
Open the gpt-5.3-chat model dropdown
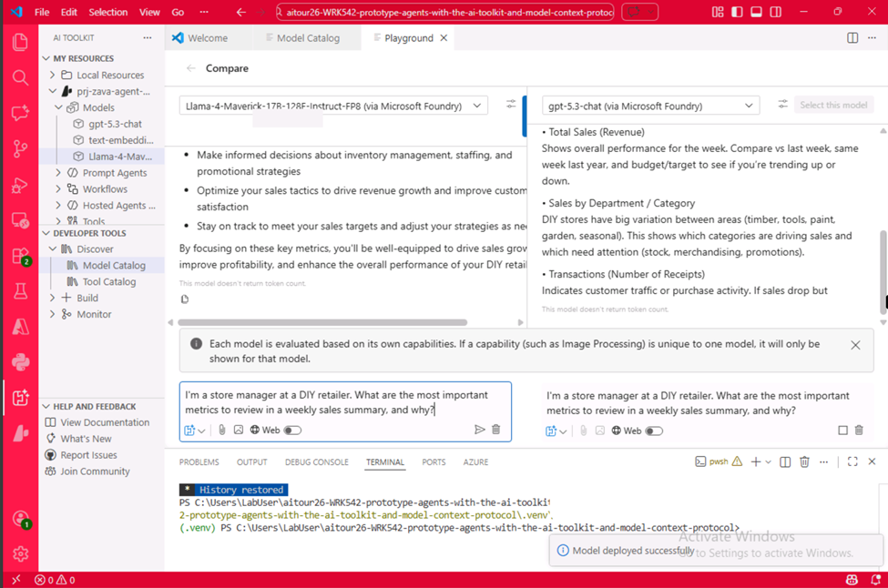point(650,106)
